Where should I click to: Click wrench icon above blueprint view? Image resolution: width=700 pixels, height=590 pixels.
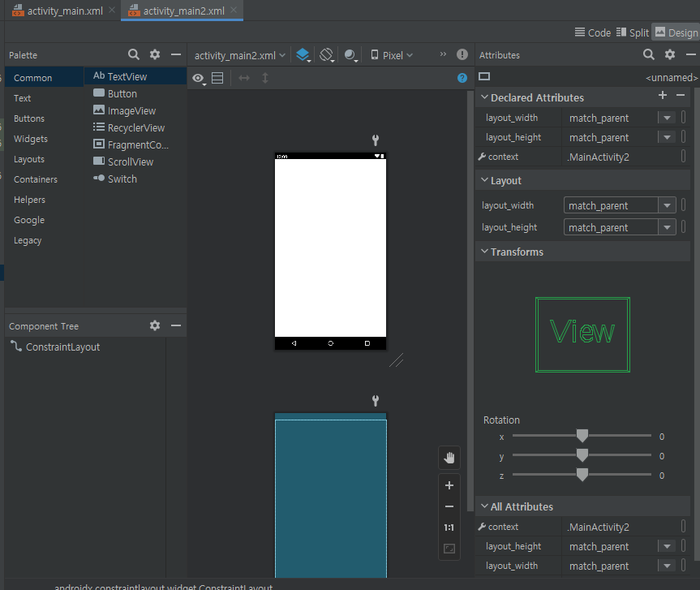(376, 401)
